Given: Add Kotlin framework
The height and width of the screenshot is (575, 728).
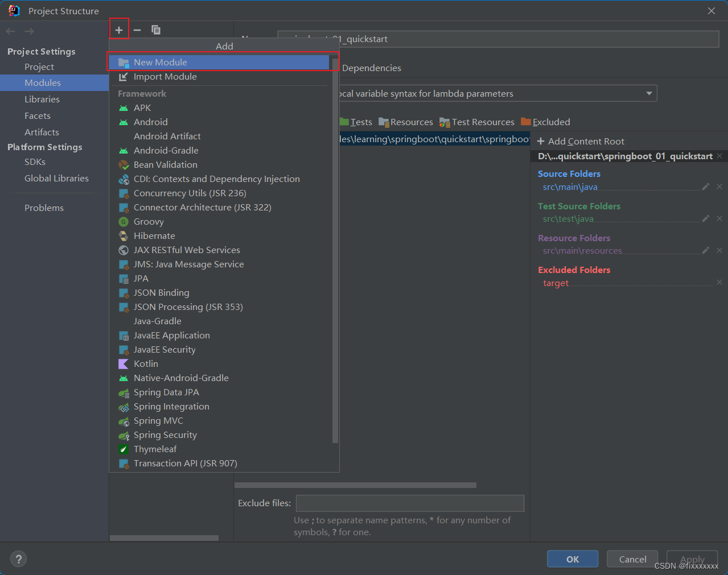Looking at the screenshot, I should (219, 363).
